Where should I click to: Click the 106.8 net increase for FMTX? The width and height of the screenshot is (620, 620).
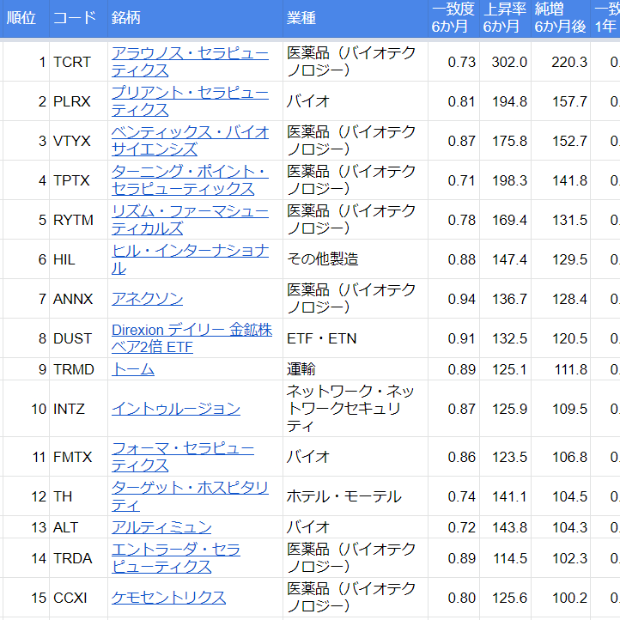[569, 457]
